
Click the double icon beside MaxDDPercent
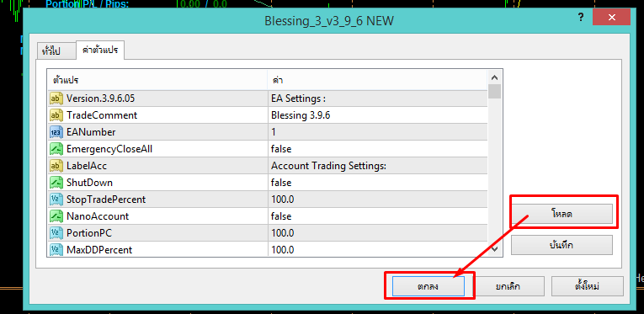tap(56, 249)
